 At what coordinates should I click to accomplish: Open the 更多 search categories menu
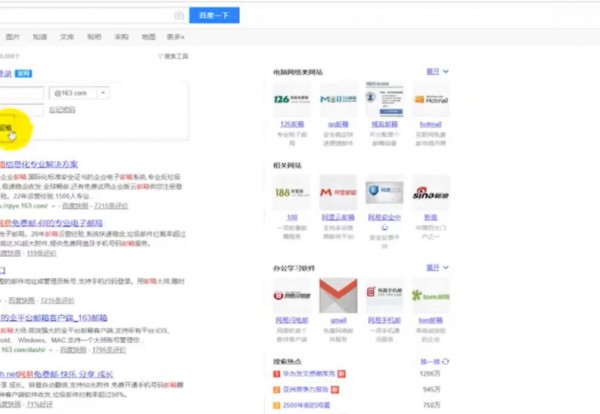coord(177,36)
